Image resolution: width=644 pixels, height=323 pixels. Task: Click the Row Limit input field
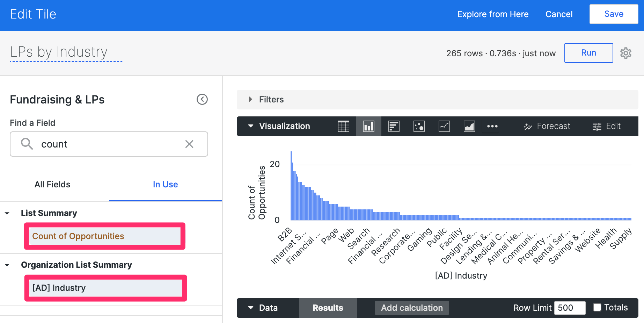(x=570, y=308)
